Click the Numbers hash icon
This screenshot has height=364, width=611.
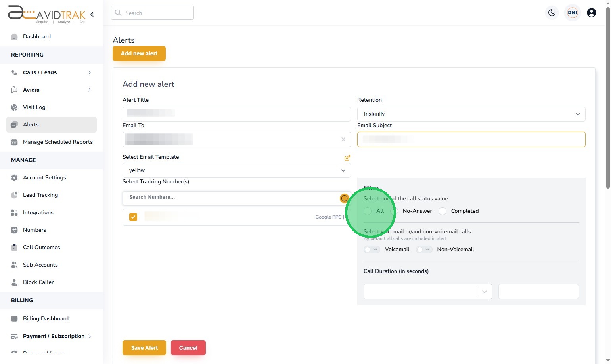pos(14,230)
